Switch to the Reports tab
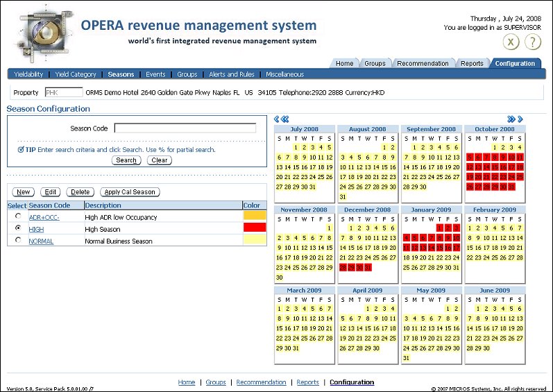Image resolution: width=553 pixels, height=392 pixels. coord(472,63)
